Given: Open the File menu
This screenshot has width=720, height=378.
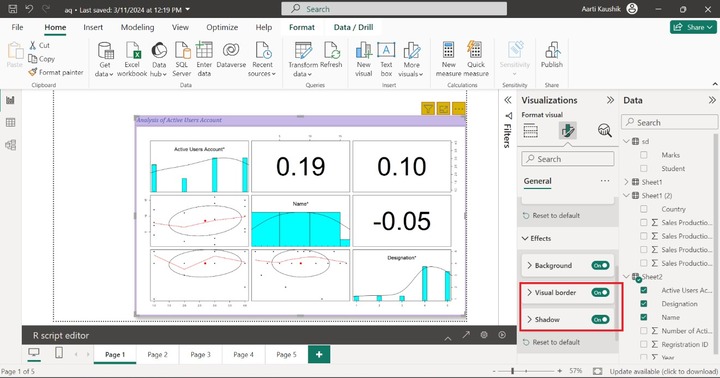Looking at the screenshot, I should 17,27.
